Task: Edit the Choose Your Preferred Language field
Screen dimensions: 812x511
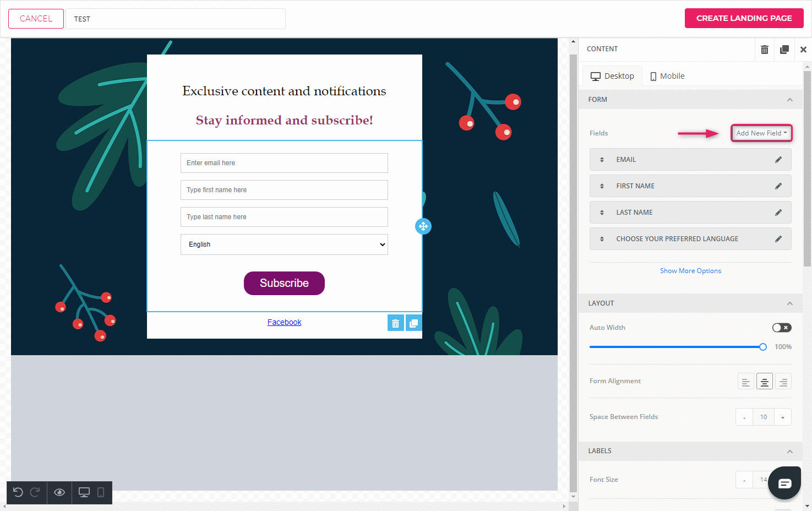Action: click(x=778, y=239)
